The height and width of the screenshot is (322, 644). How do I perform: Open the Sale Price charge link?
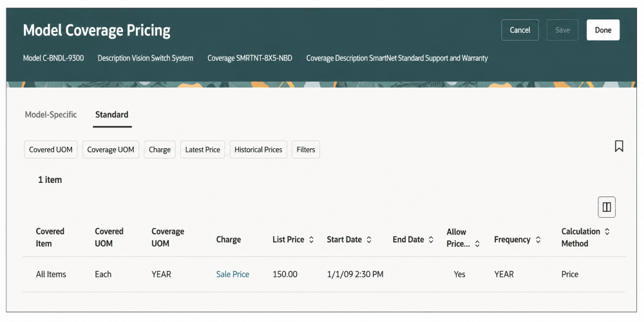click(232, 274)
